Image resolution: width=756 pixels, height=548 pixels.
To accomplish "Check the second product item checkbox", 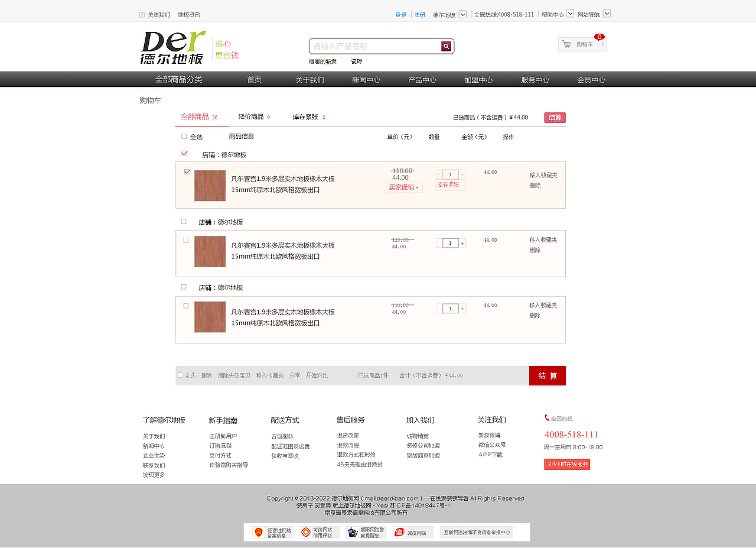I will [186, 240].
